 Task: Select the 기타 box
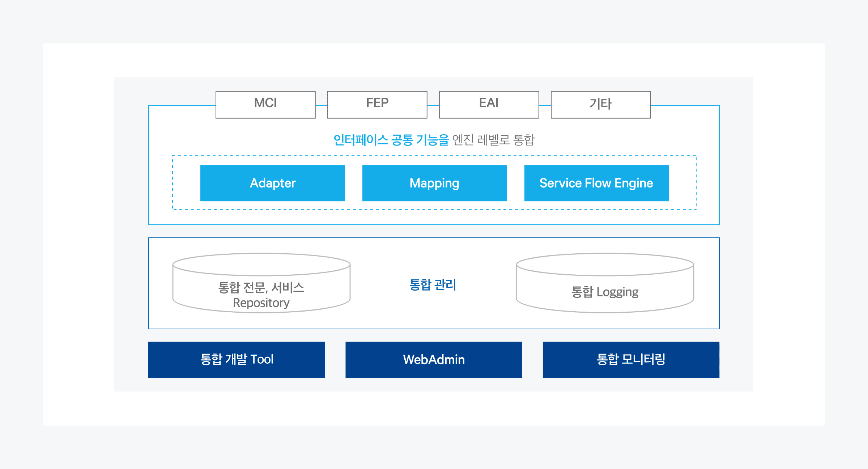coord(601,104)
